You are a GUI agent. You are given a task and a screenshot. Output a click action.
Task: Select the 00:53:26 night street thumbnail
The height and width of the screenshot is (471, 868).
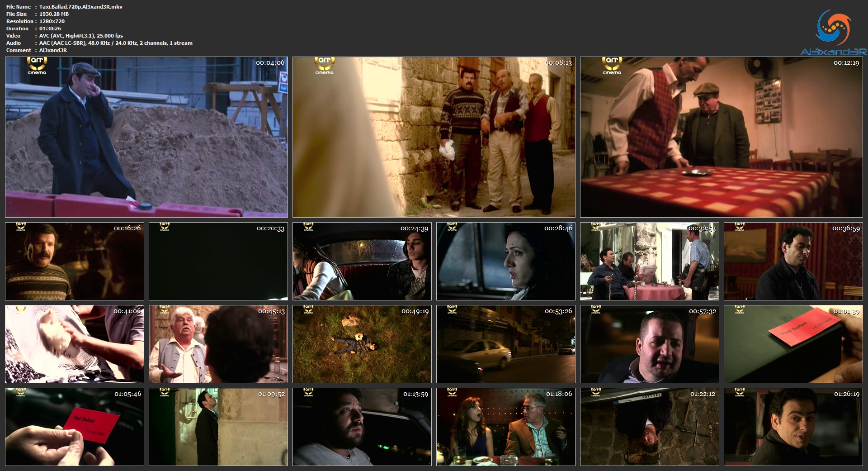[x=506, y=344]
